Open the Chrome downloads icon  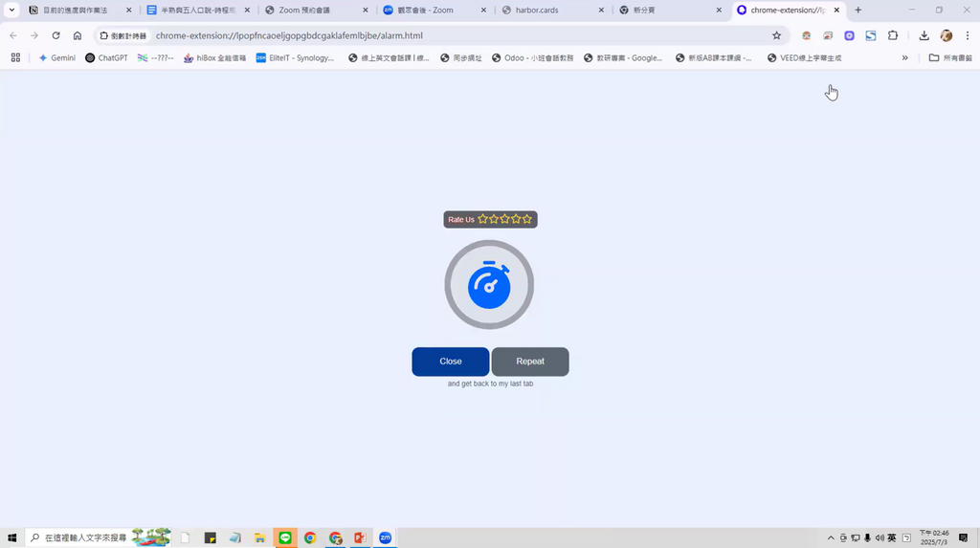(x=924, y=35)
